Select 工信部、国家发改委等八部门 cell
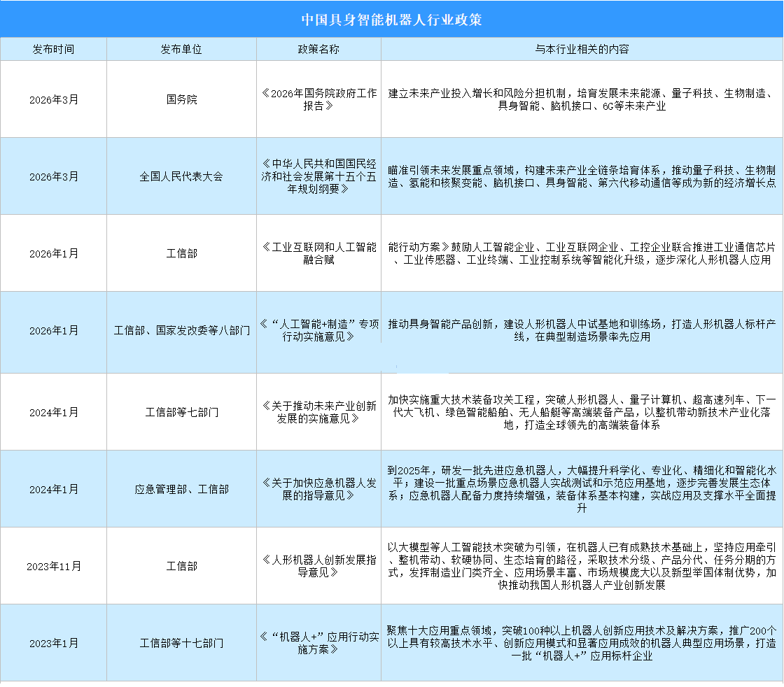The width and height of the screenshot is (784, 687). pyautogui.click(x=181, y=330)
